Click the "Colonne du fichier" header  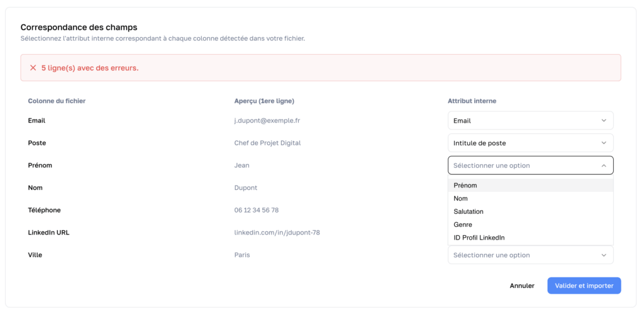(x=57, y=101)
